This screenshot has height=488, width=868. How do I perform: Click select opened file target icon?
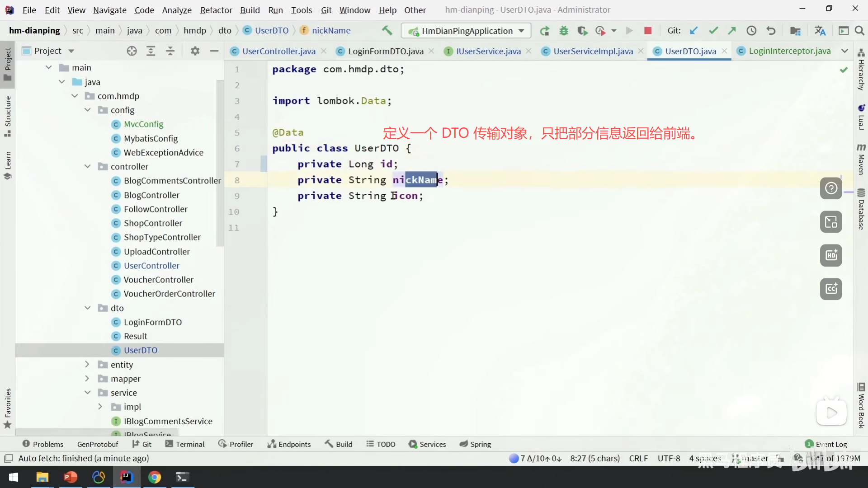tap(132, 51)
